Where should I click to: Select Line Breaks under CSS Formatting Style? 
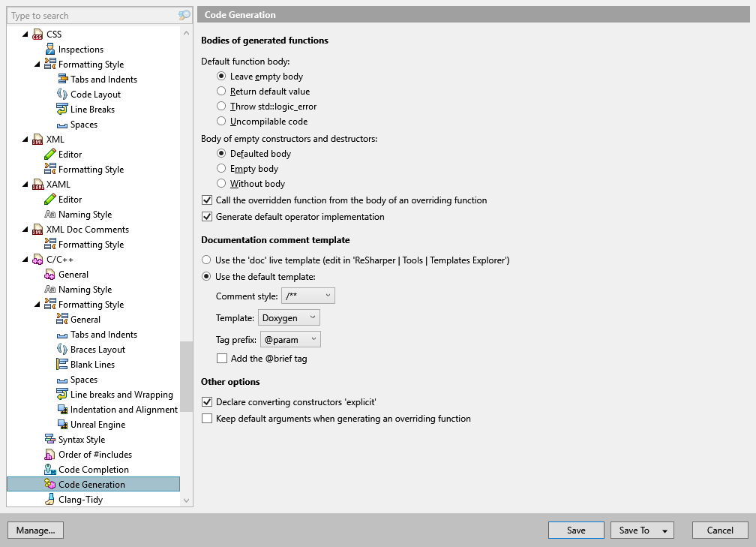(x=94, y=109)
